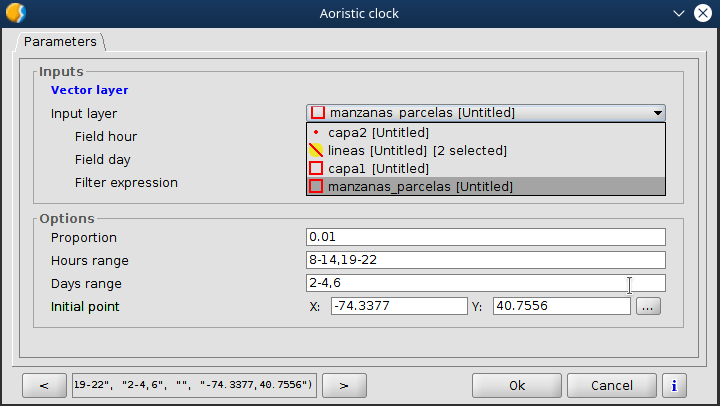Click the Days range text field
The height and width of the screenshot is (406, 720).
tap(485, 283)
